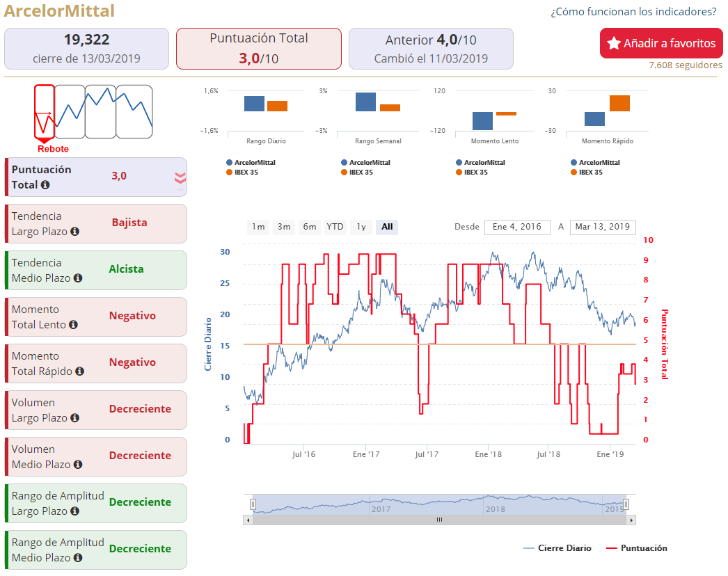Click the Desde date field Ene 4, 2016

point(517,227)
